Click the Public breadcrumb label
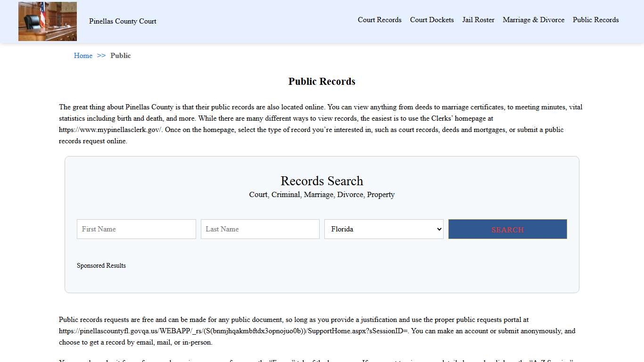This screenshot has width=644, height=362. (121, 56)
